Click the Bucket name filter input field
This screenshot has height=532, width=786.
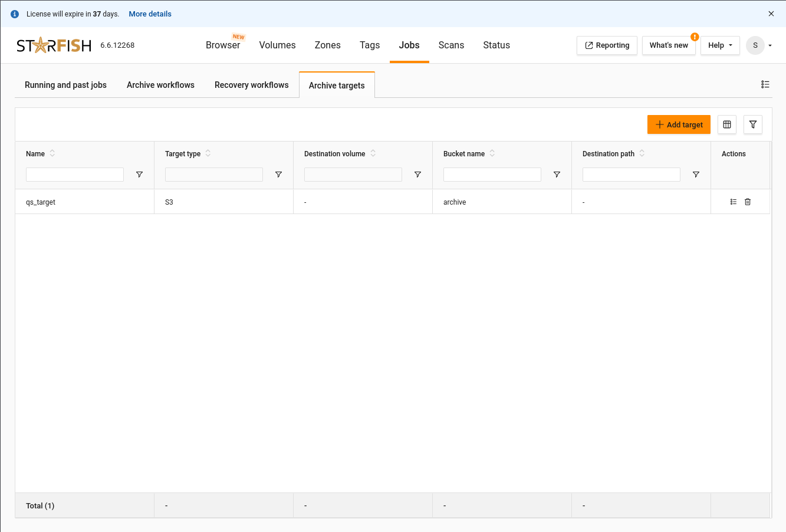click(492, 175)
